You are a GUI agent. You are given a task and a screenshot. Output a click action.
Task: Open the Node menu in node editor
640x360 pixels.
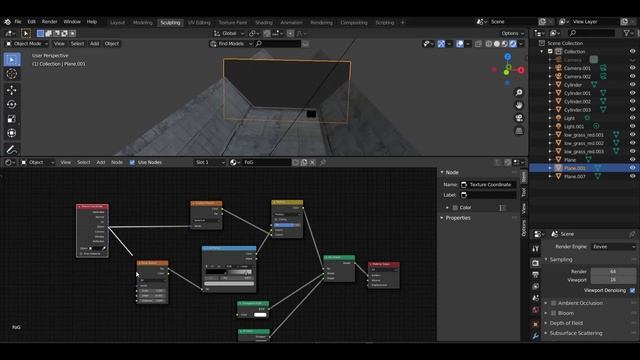pos(117,162)
